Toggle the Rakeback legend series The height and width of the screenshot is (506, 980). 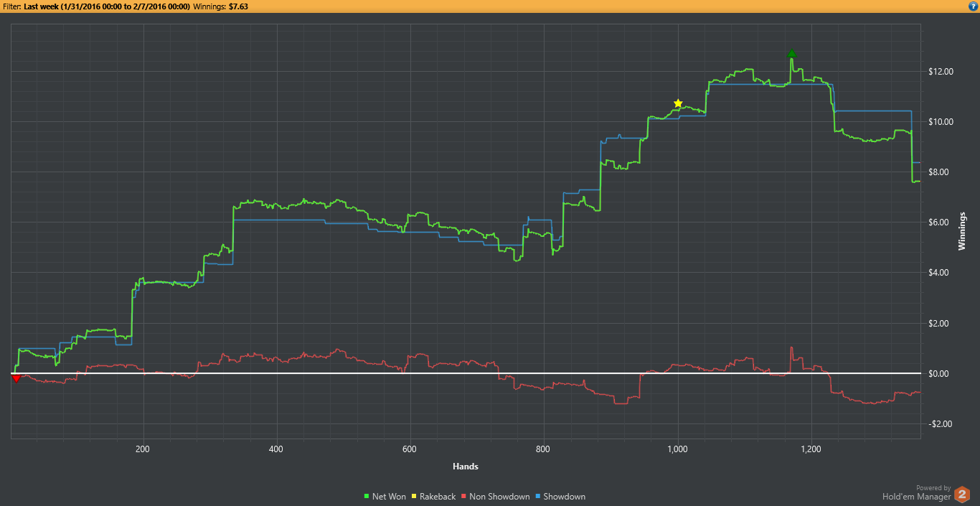pos(433,497)
